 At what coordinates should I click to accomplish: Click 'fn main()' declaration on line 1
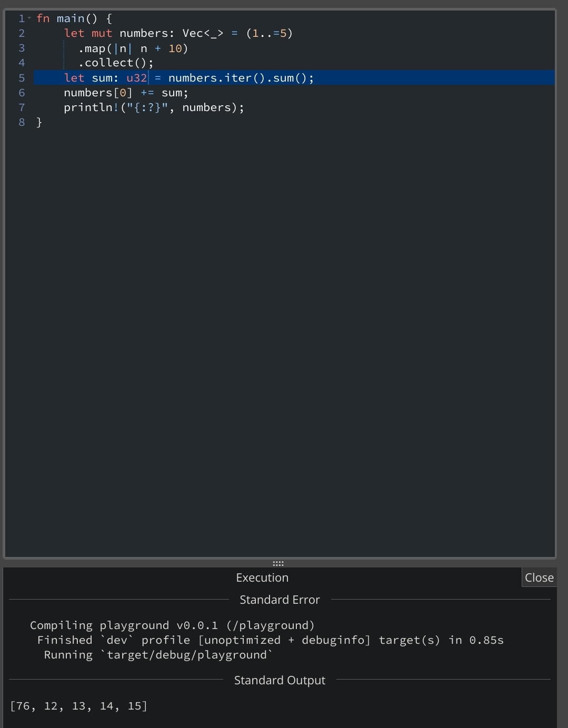(x=67, y=18)
